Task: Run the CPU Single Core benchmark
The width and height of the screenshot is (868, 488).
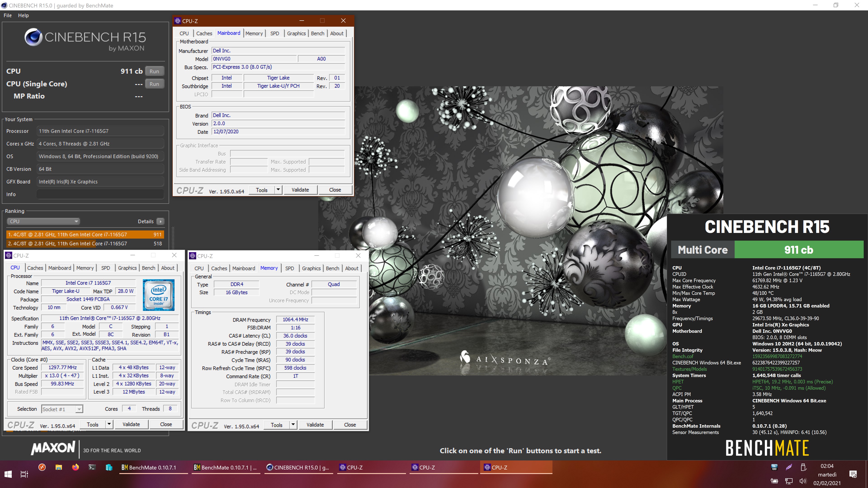Action: [x=154, y=84]
